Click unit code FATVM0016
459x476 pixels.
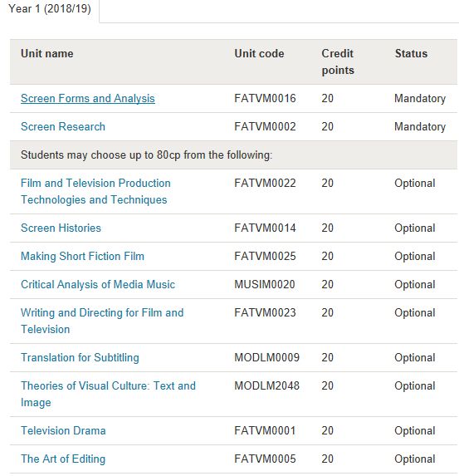click(x=265, y=98)
